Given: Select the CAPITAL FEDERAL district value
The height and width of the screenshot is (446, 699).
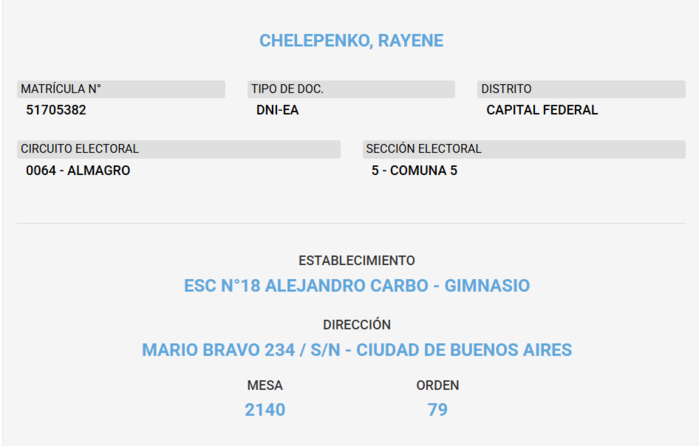Looking at the screenshot, I should pos(541,110).
